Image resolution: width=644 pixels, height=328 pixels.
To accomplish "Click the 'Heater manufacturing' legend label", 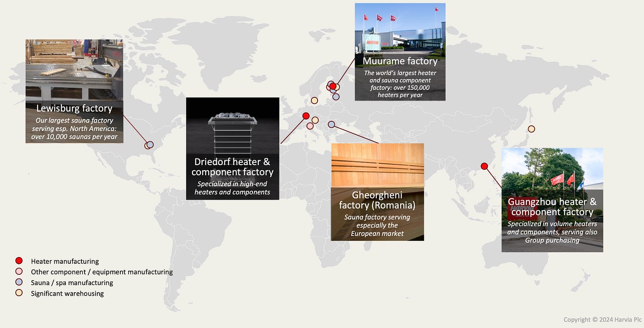I will click(65, 261).
